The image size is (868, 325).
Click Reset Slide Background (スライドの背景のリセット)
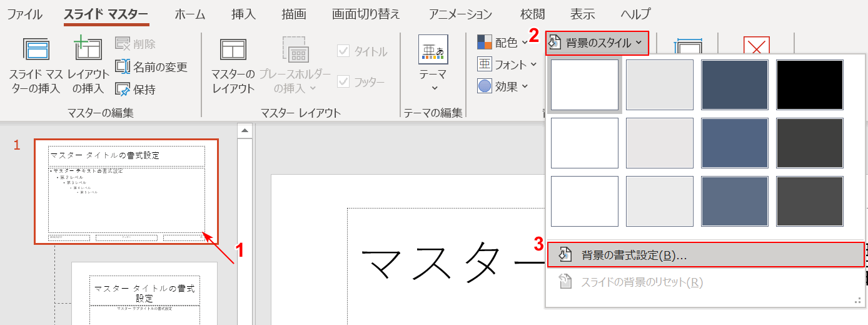click(x=705, y=282)
